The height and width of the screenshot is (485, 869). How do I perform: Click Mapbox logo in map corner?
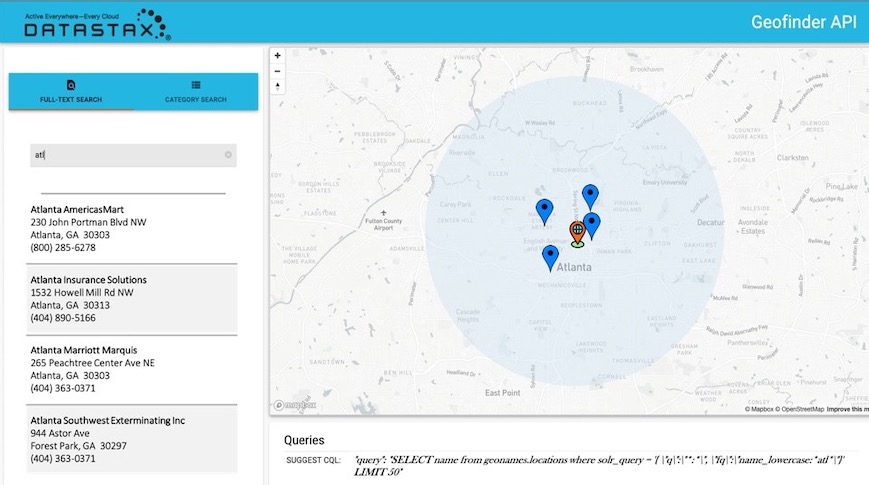pyautogui.click(x=296, y=405)
